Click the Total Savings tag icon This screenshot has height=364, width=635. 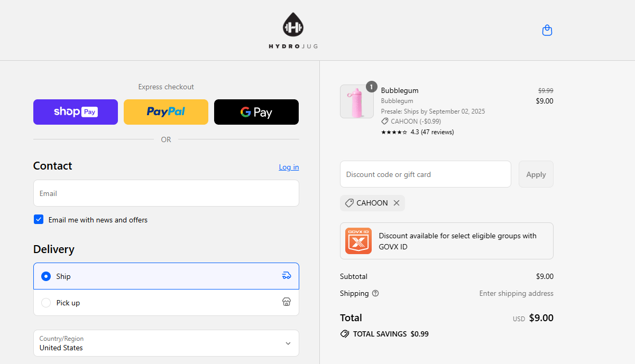pos(345,334)
